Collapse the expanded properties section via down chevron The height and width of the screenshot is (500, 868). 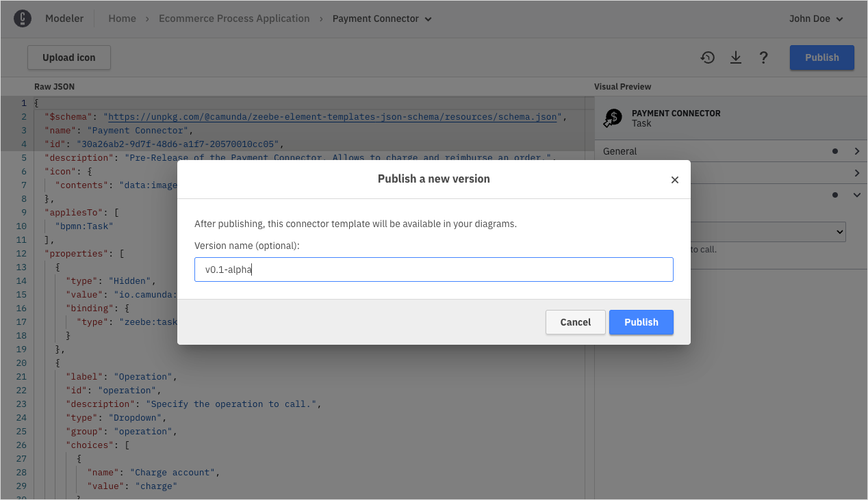click(856, 194)
